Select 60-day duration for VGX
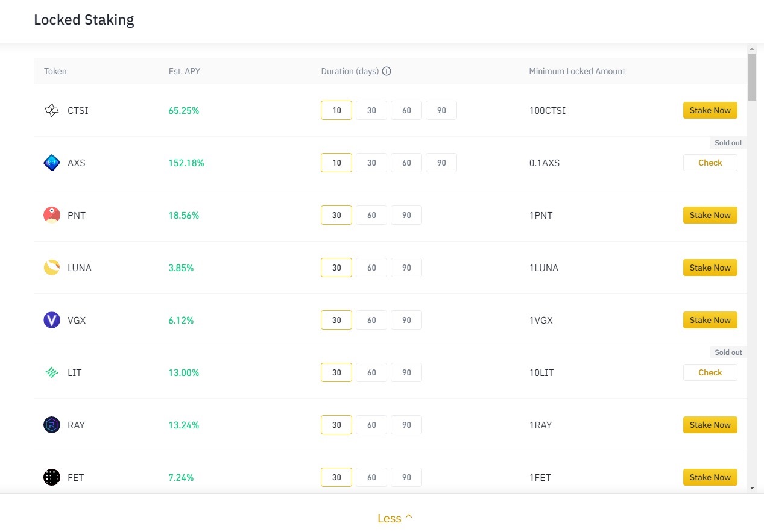Viewport: 764px width, 532px height. click(371, 320)
